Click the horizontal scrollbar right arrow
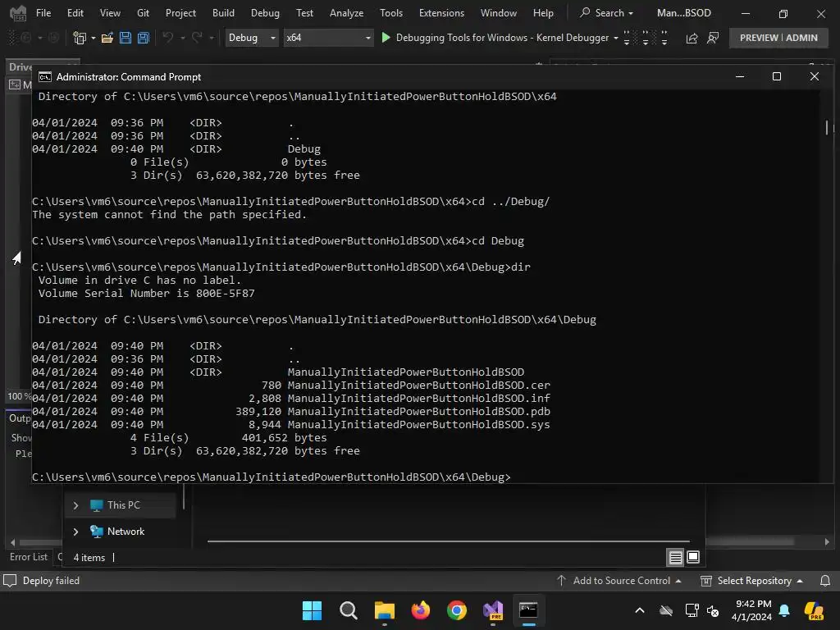The height and width of the screenshot is (630, 840). (x=827, y=542)
